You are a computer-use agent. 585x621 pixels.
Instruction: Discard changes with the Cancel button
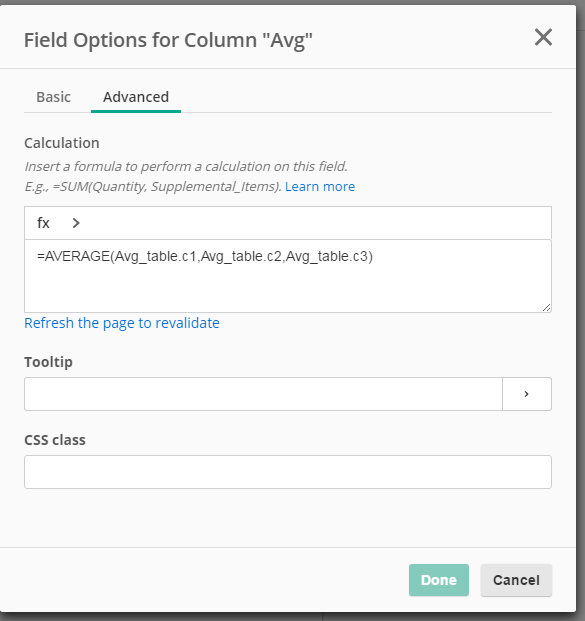coord(516,580)
